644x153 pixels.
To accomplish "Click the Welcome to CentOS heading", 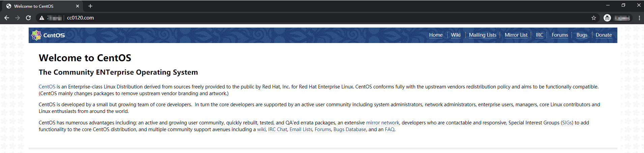I will 85,58.
